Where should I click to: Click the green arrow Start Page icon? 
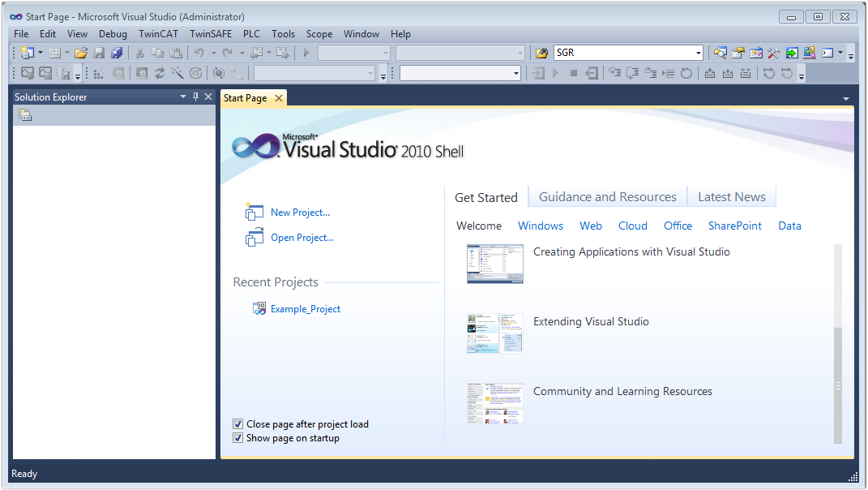coord(792,53)
